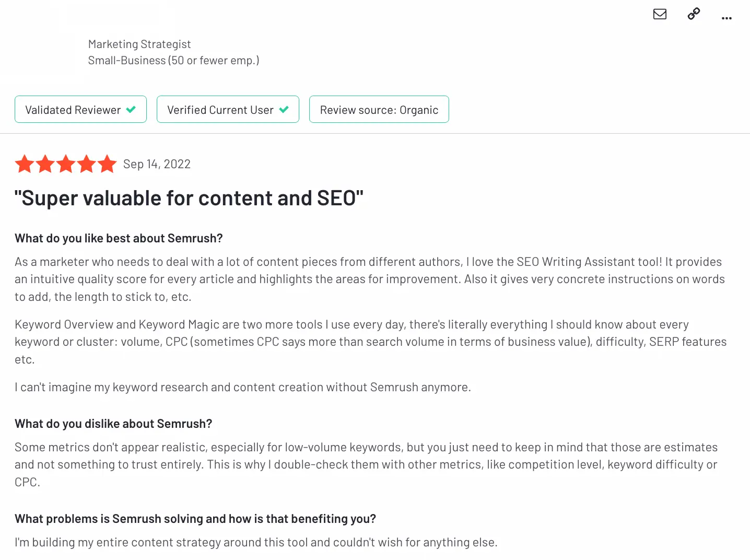Image resolution: width=750 pixels, height=560 pixels.
Task: Click the Validated Reviewer badge
Action: [80, 110]
